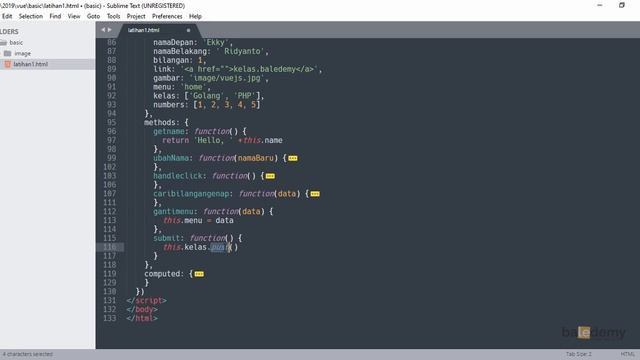Unfold the handleclick function fold marker
Viewport: 640px width, 360px height.
(270, 176)
